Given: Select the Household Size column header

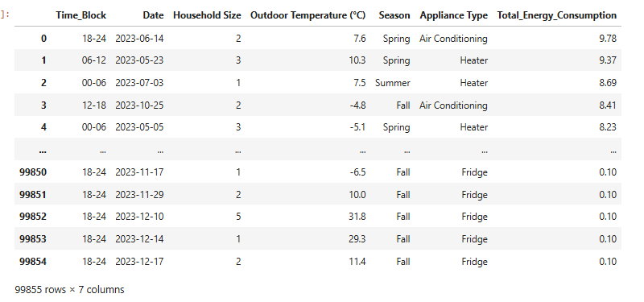Looking at the screenshot, I should (x=207, y=15).
